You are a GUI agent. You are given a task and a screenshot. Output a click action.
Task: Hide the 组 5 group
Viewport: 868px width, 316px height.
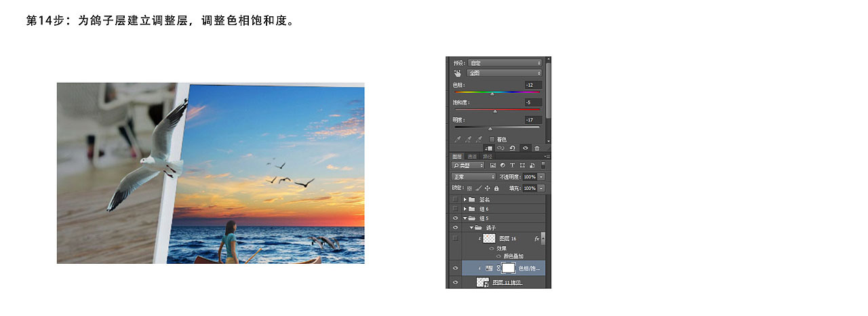pyautogui.click(x=455, y=218)
